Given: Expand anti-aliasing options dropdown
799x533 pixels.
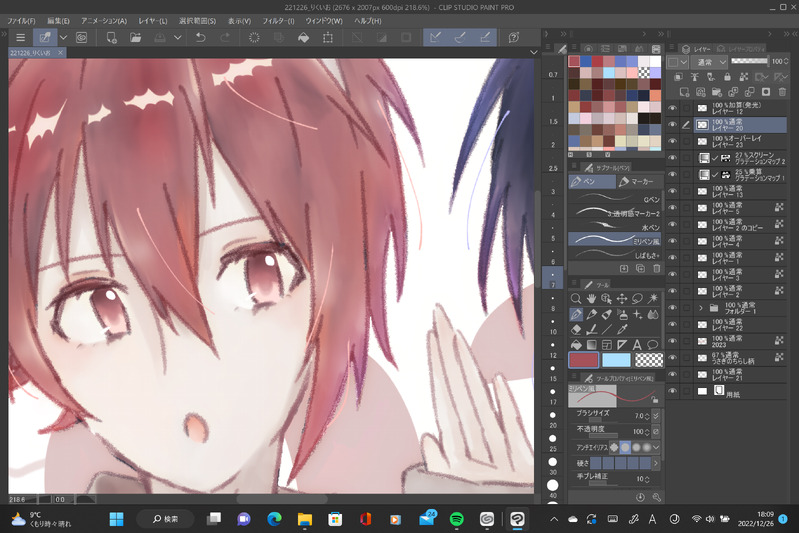Looking at the screenshot, I should tap(656, 447).
